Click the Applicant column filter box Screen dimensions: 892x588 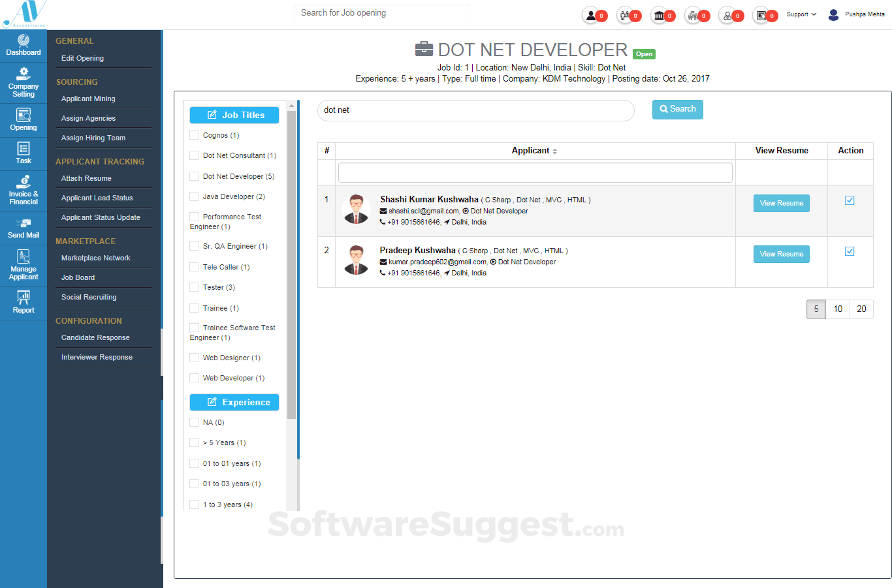pyautogui.click(x=535, y=173)
